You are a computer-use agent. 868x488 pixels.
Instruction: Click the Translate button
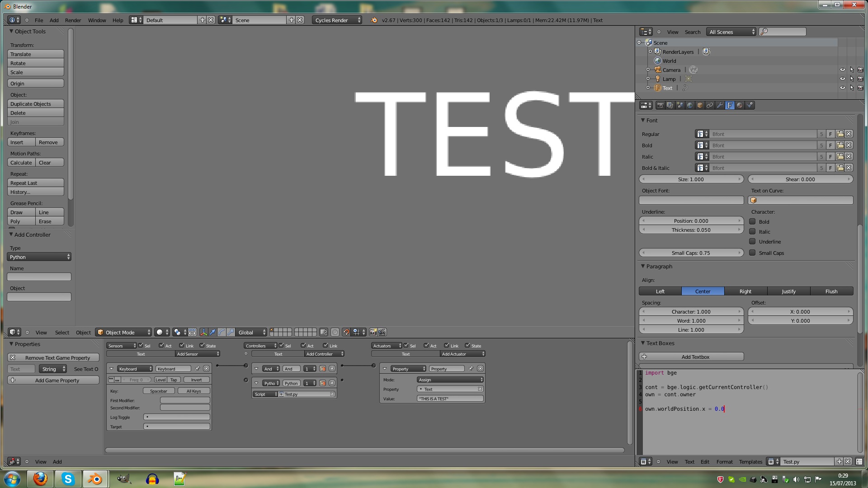point(36,54)
